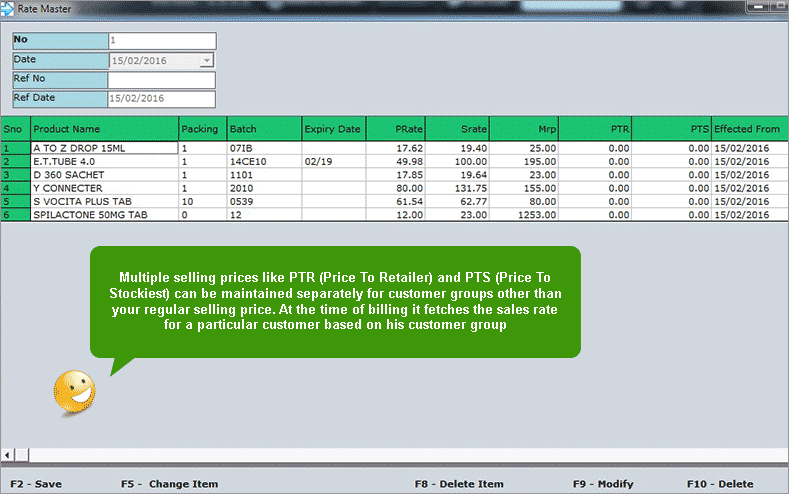Image resolution: width=789 pixels, height=494 pixels.
Task: Click the Ref No input field
Action: click(162, 80)
